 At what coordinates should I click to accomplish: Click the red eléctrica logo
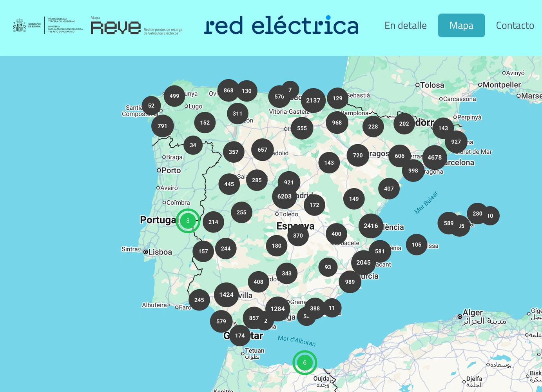pyautogui.click(x=281, y=25)
